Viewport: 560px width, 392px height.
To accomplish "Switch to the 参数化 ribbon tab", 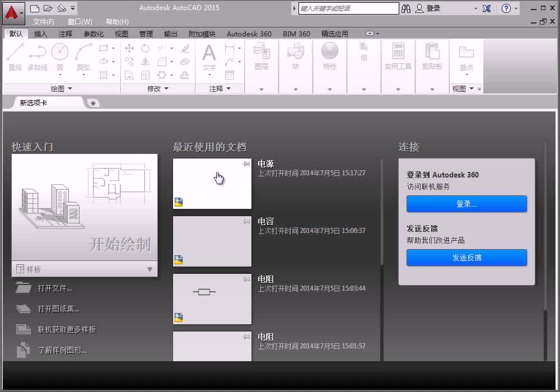I will (94, 34).
